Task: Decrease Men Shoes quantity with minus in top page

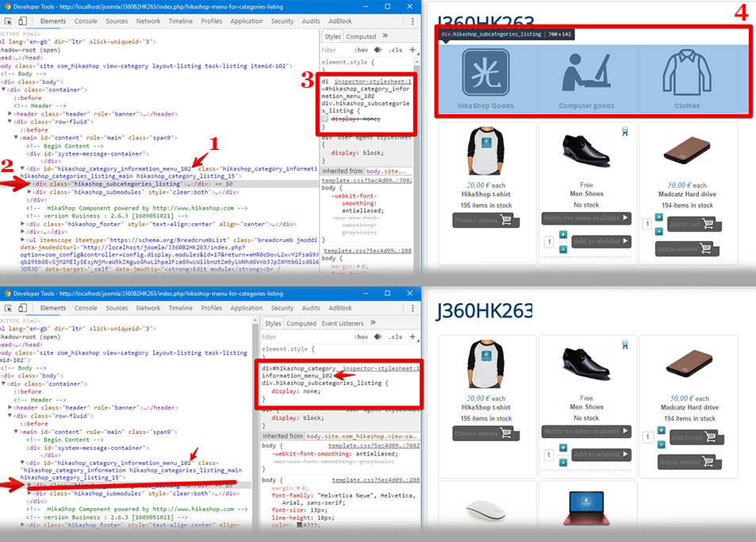Action: click(563, 249)
